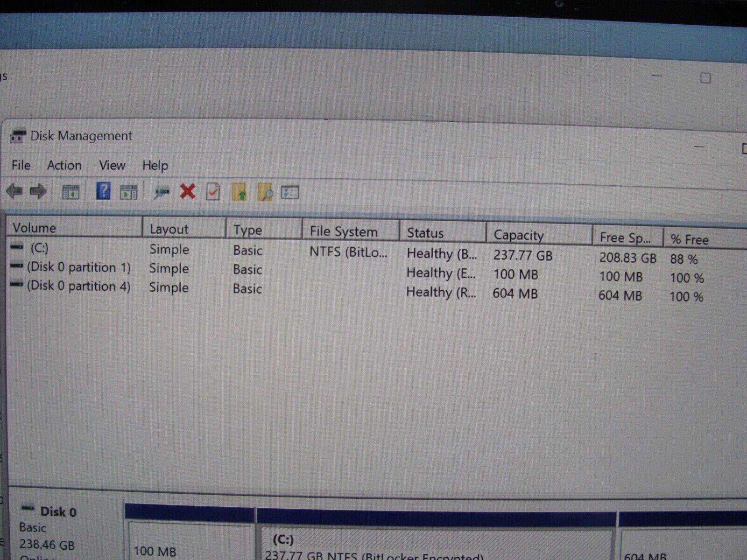The image size is (747, 560).
Task: Open the File menu
Action: [21, 165]
